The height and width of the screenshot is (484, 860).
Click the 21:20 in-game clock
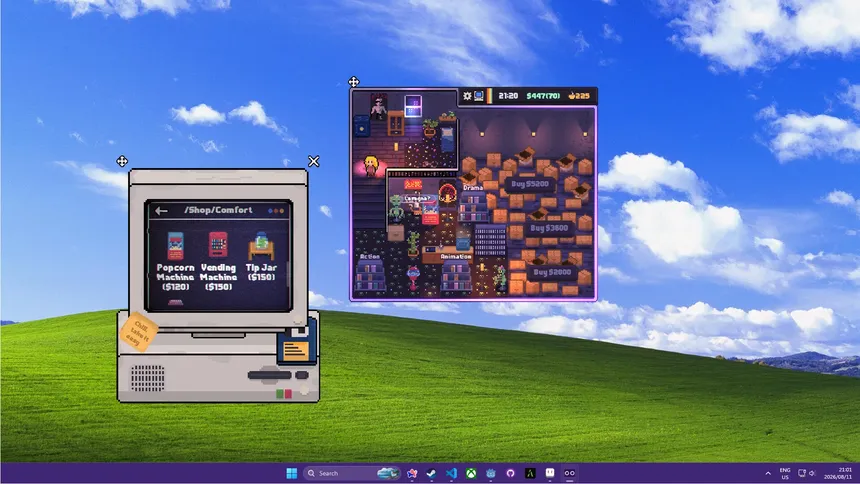point(508,96)
